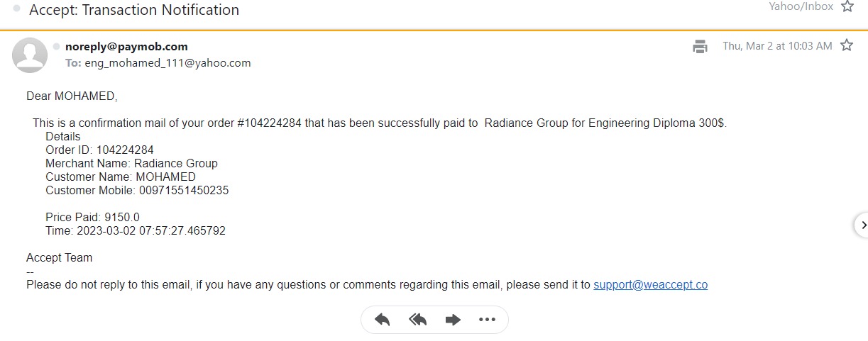Select the Customer Mobile number 00971551450235
This screenshot has width=868, height=341.
coord(182,191)
